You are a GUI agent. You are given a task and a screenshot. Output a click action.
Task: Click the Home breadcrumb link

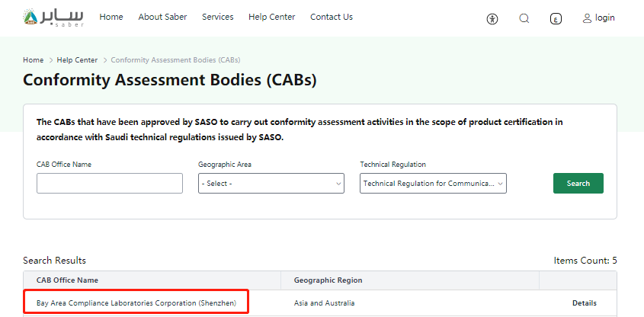pos(33,59)
